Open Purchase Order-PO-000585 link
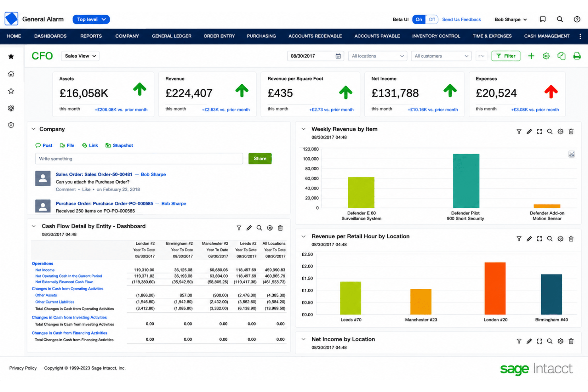 click(104, 203)
